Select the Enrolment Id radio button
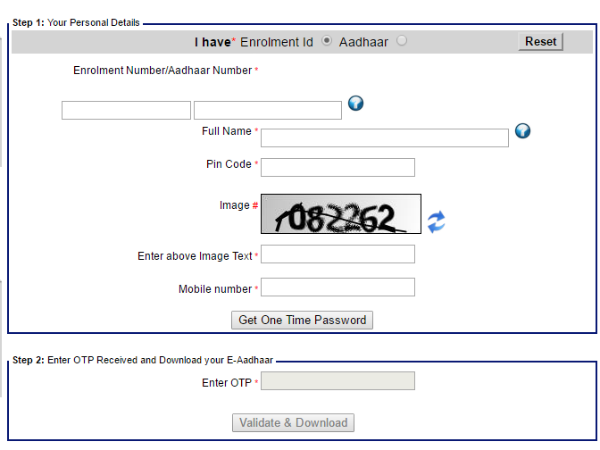 (327, 42)
